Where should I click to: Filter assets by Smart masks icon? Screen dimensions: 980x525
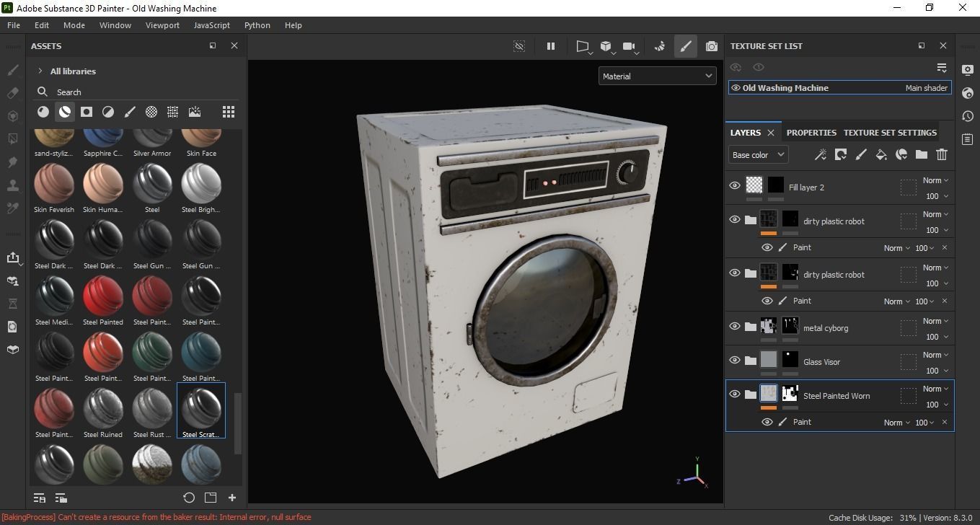tap(87, 112)
